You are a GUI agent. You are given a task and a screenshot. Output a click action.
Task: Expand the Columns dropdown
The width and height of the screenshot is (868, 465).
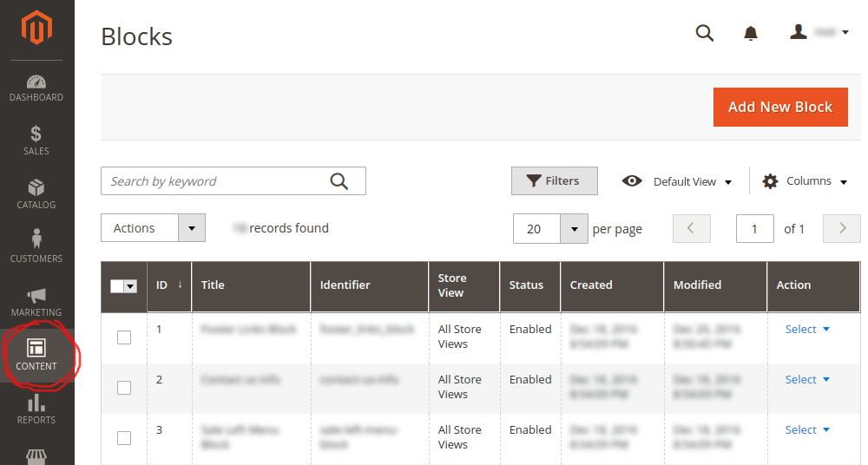(x=844, y=182)
